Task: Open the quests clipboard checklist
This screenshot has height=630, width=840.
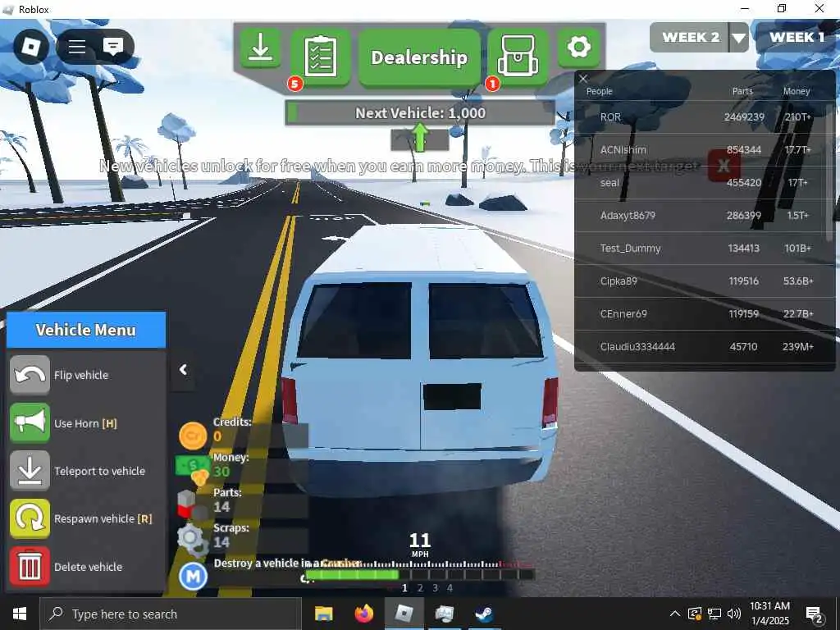Action: pos(321,56)
